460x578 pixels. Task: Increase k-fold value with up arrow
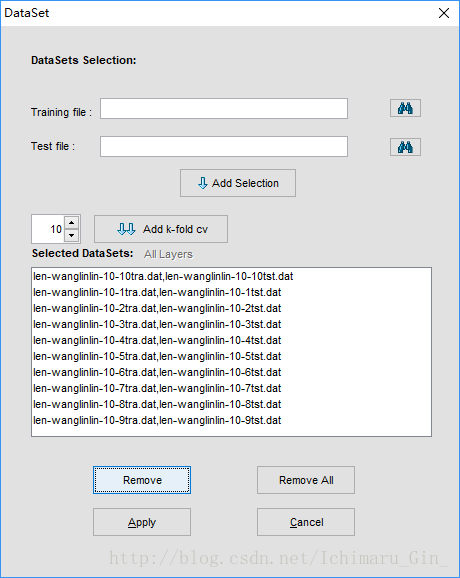pos(72,223)
